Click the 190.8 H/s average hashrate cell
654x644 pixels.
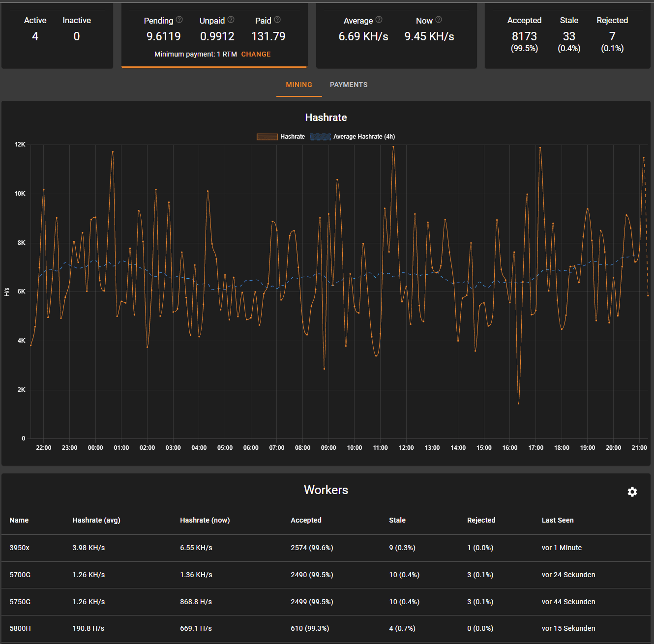[88, 628]
